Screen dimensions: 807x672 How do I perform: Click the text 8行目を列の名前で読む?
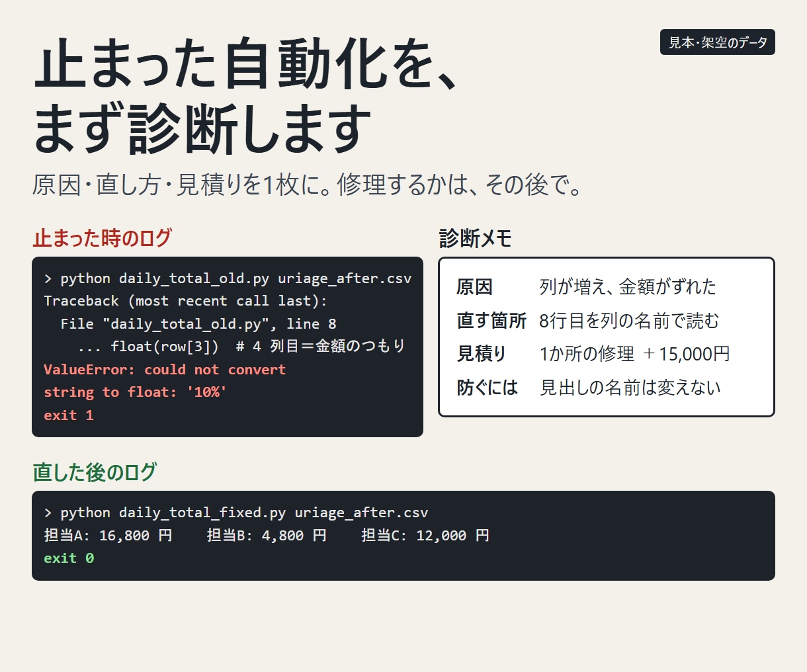pyautogui.click(x=629, y=321)
